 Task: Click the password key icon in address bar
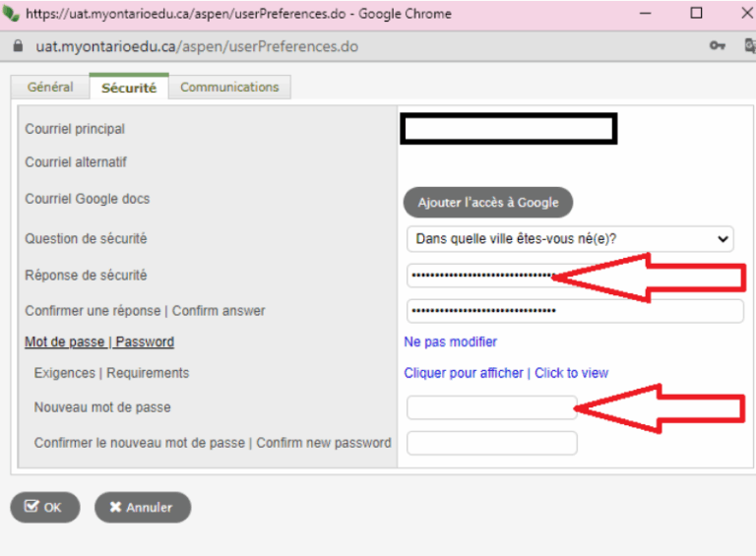tap(717, 46)
